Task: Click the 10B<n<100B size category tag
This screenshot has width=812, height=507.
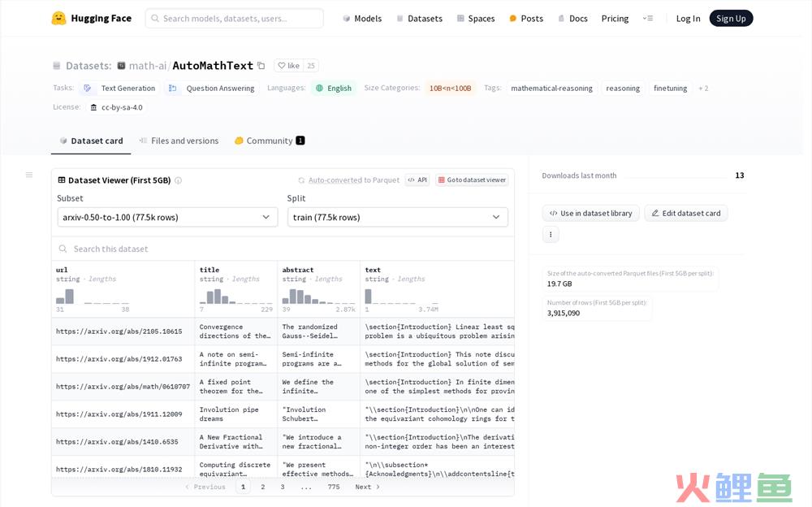Action: (450, 88)
